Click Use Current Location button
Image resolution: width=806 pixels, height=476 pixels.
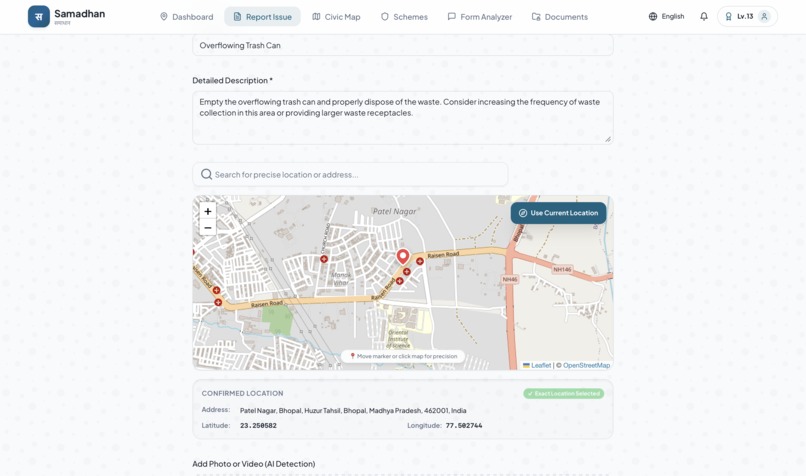tap(558, 213)
